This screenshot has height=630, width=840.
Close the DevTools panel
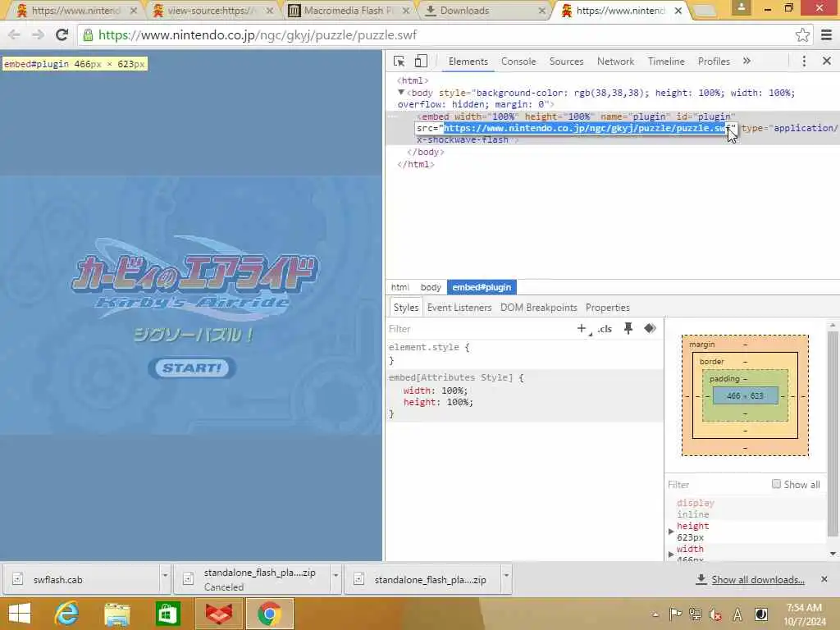827,61
